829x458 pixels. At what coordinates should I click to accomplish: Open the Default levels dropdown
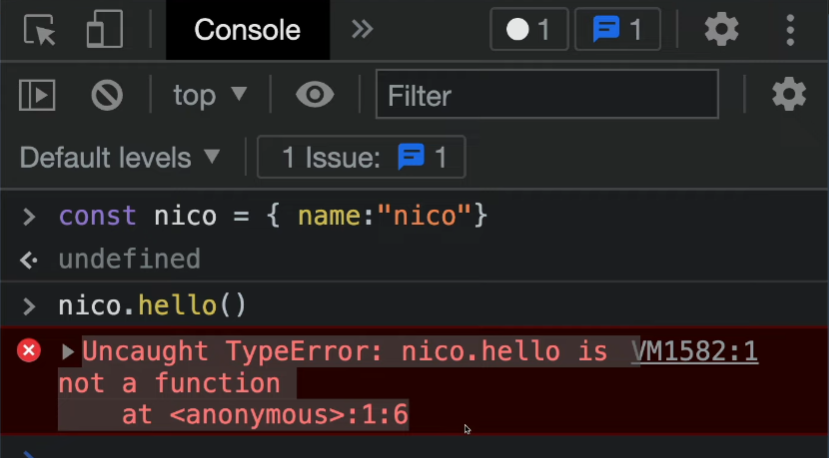click(x=120, y=157)
